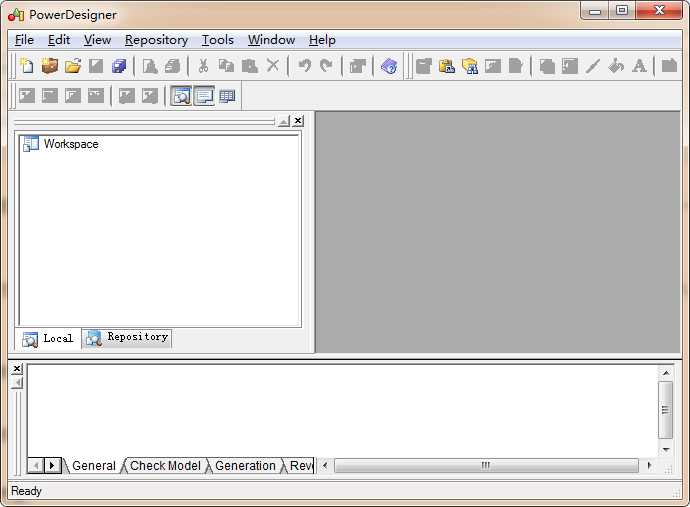Image resolution: width=690 pixels, height=507 pixels.
Task: Click the grayed first icon in second toolbar row
Action: pos(26,96)
